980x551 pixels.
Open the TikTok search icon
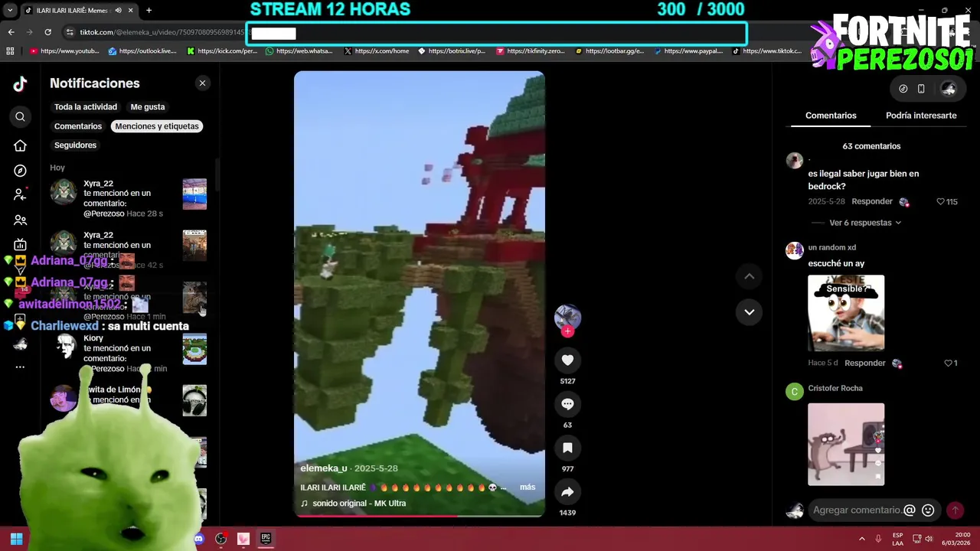point(20,116)
